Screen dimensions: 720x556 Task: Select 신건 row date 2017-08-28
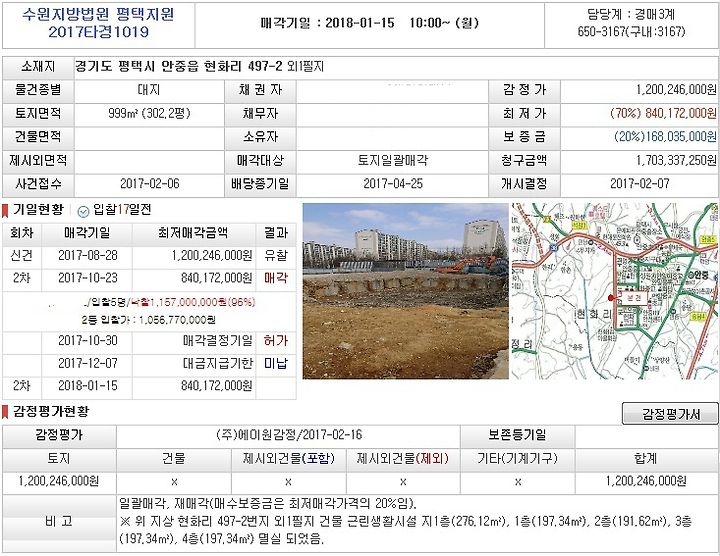click(88, 255)
